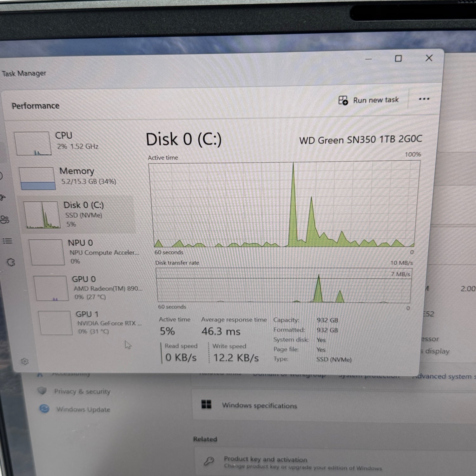Close the Task Manager window
The image size is (476, 476).
pyautogui.click(x=429, y=58)
